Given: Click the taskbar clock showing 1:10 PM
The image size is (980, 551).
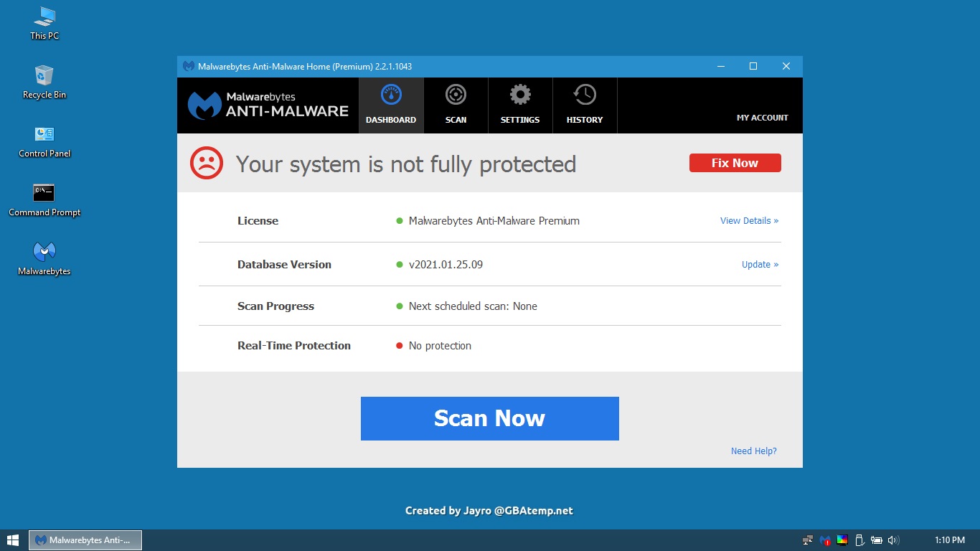Looking at the screenshot, I should pyautogui.click(x=950, y=540).
